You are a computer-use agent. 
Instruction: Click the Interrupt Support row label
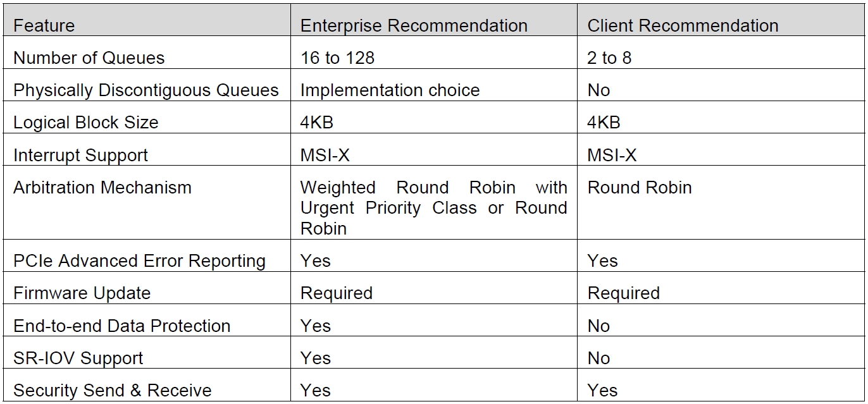81,156
